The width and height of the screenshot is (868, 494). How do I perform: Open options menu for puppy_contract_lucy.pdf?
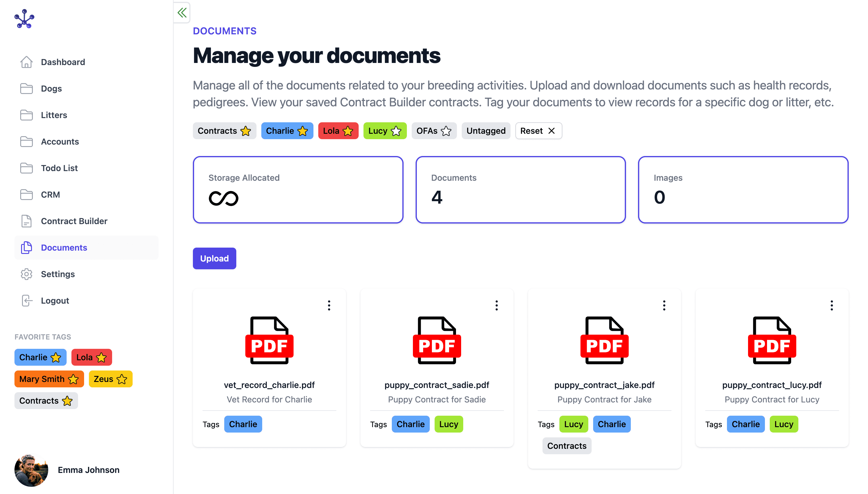coord(832,305)
